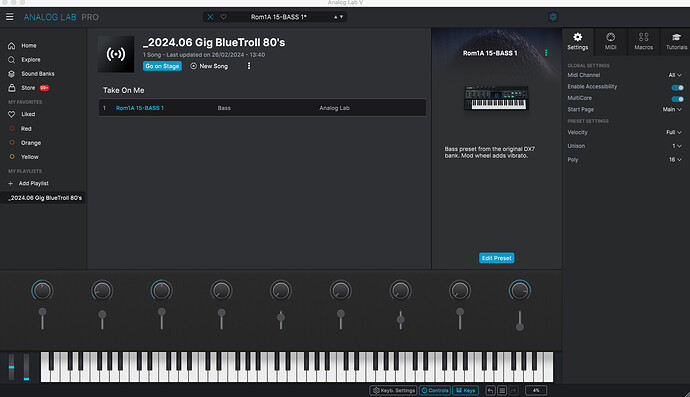690x397 pixels.
Task: Select the _2024.06 Gig BlueTroll 80's playlist in sidebar
Action: (44, 198)
